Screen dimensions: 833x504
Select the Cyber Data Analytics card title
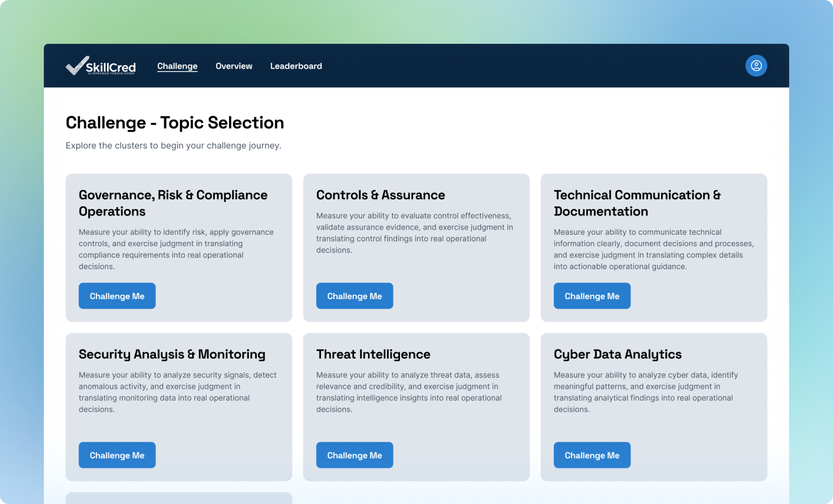click(x=617, y=354)
